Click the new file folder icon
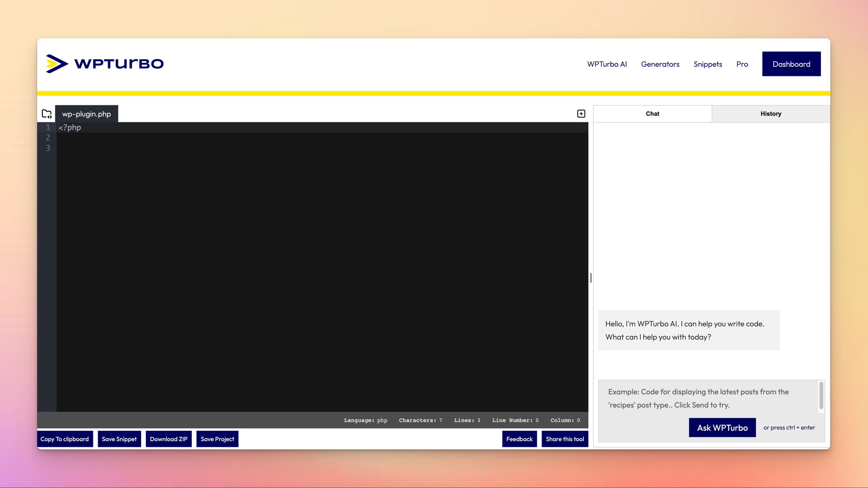The width and height of the screenshot is (868, 488). coord(46,113)
